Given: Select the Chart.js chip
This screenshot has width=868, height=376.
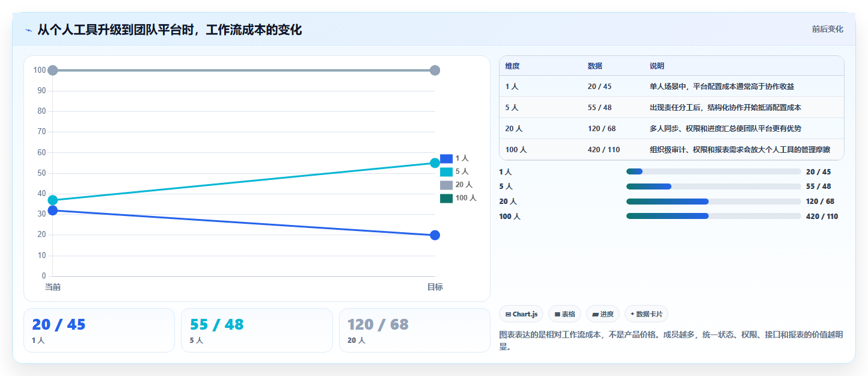Looking at the screenshot, I should [x=521, y=314].
